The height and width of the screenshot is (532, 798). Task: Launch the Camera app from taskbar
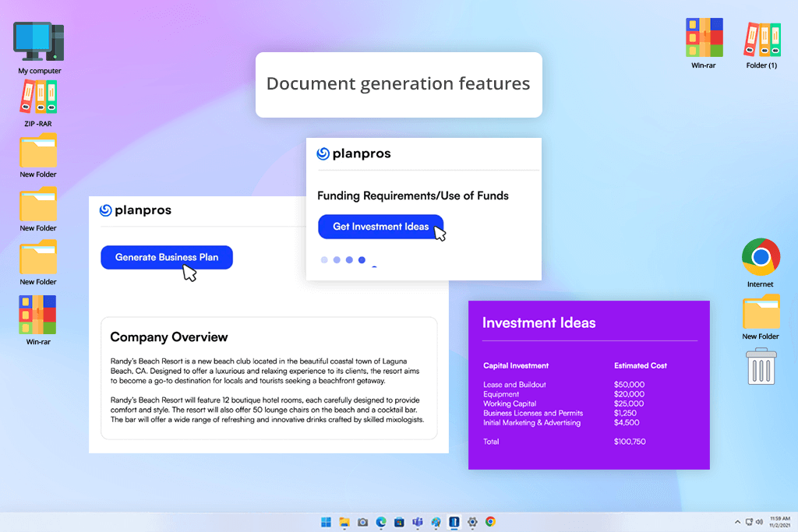pyautogui.click(x=362, y=522)
